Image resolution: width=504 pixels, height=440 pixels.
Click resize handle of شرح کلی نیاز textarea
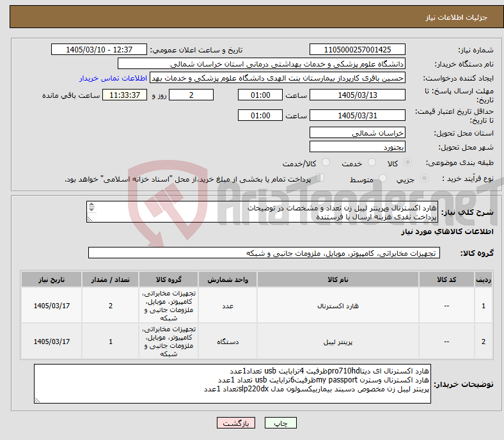click(x=90, y=219)
